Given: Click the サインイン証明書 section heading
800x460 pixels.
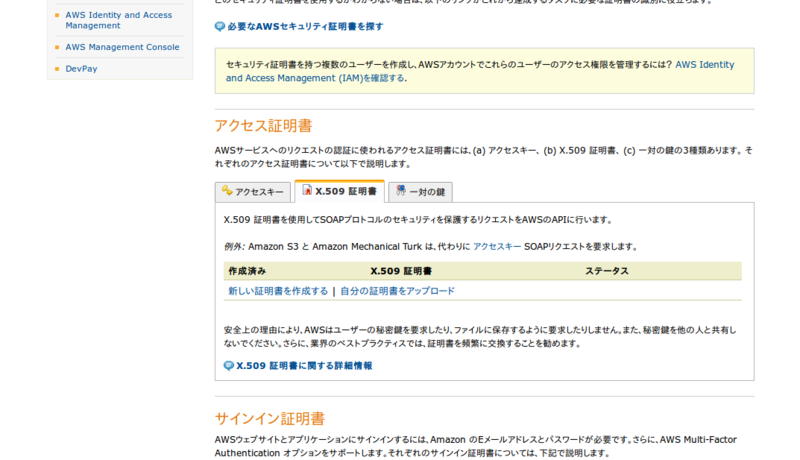Looking at the screenshot, I should [x=269, y=419].
